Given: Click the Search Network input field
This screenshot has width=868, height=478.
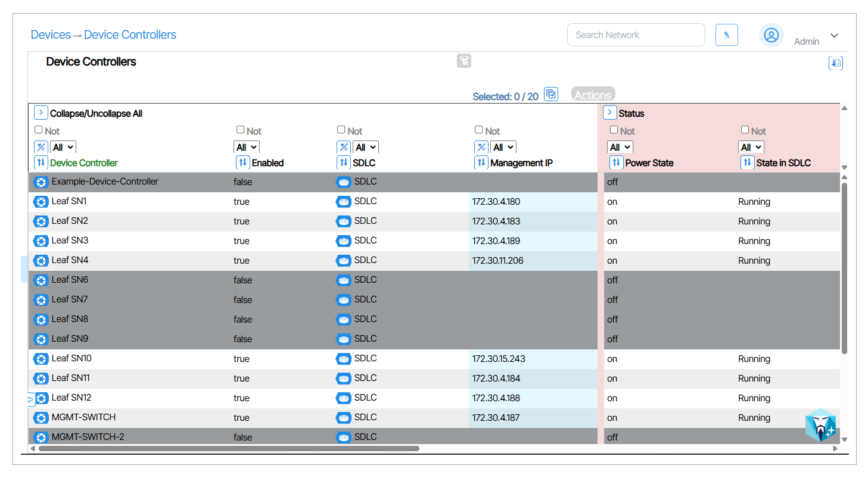Looking at the screenshot, I should [636, 35].
